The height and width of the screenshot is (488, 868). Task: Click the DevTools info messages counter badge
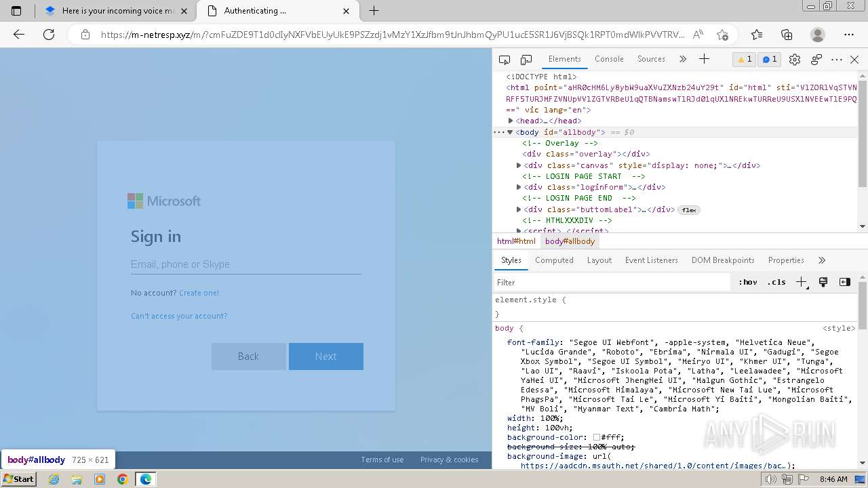click(770, 60)
